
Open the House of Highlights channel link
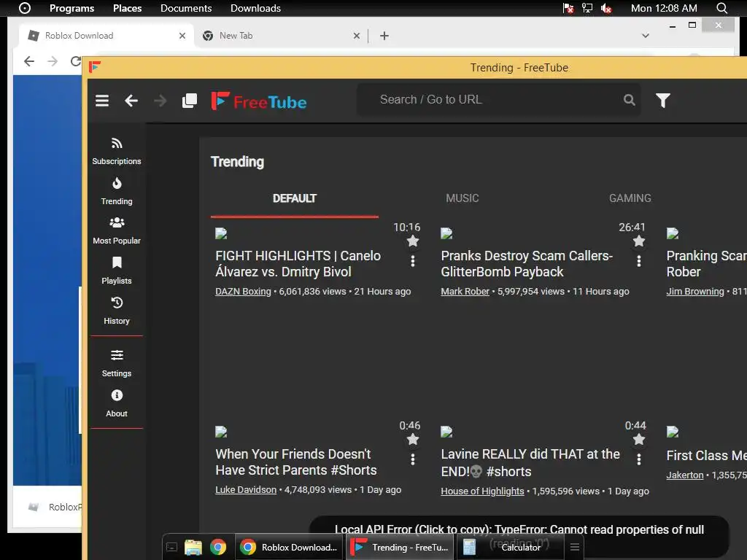tap(482, 491)
